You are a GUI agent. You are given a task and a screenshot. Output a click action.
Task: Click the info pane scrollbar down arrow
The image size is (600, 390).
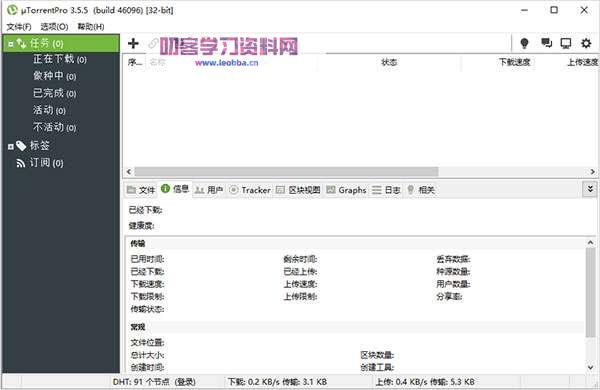(590, 367)
